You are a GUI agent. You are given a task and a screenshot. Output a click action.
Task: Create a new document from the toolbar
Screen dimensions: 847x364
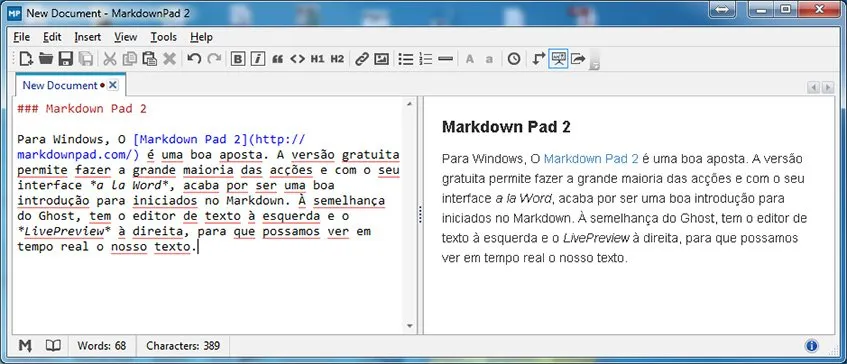point(26,59)
